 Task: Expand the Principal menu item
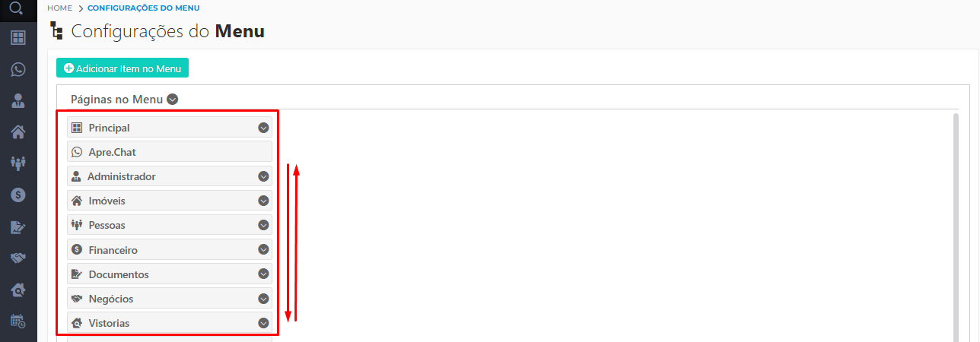coord(263,128)
